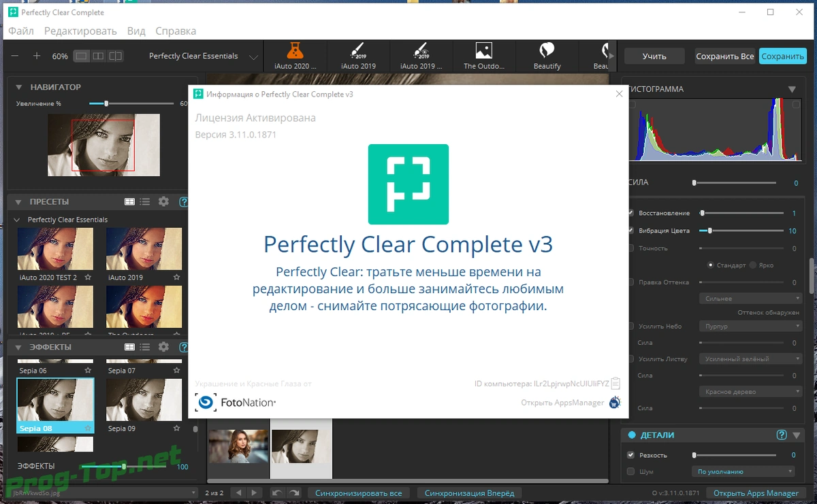Viewport: 817px width, 504px height.
Task: Toggle the Вибрация Цвета checkbox
Action: [x=630, y=231]
